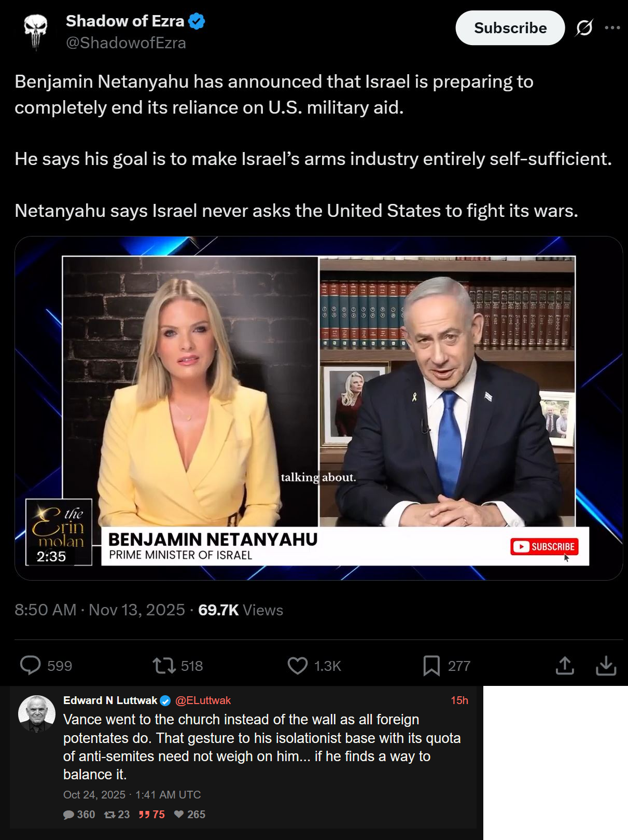Open Edward N Luttwak's profile picture
The height and width of the screenshot is (840, 628).
click(x=37, y=714)
